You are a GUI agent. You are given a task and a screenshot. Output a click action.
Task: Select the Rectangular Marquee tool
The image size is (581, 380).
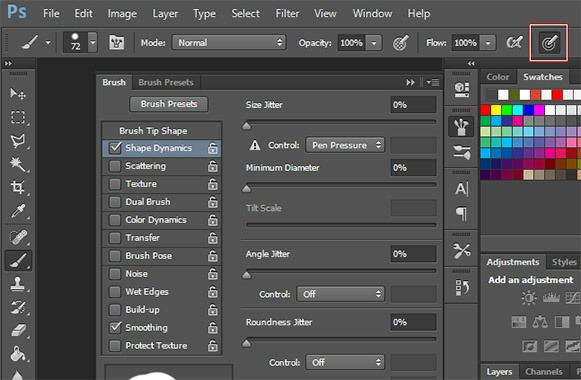point(17,117)
